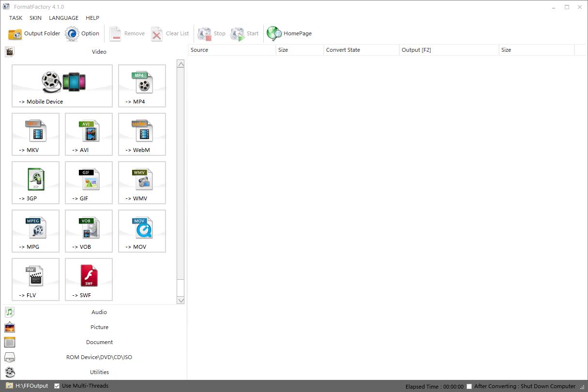Open the Option settings icon

72,34
